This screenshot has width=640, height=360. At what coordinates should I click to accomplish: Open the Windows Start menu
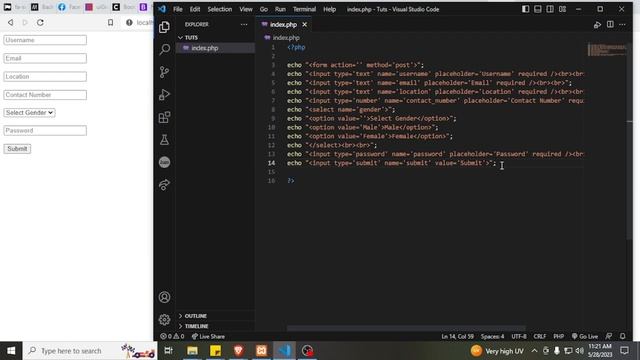11,351
